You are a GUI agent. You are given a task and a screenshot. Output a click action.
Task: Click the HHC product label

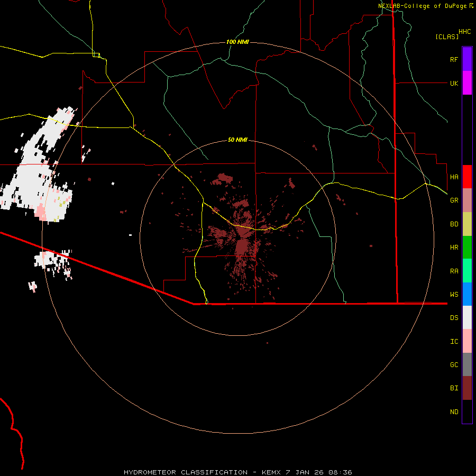pos(465,32)
